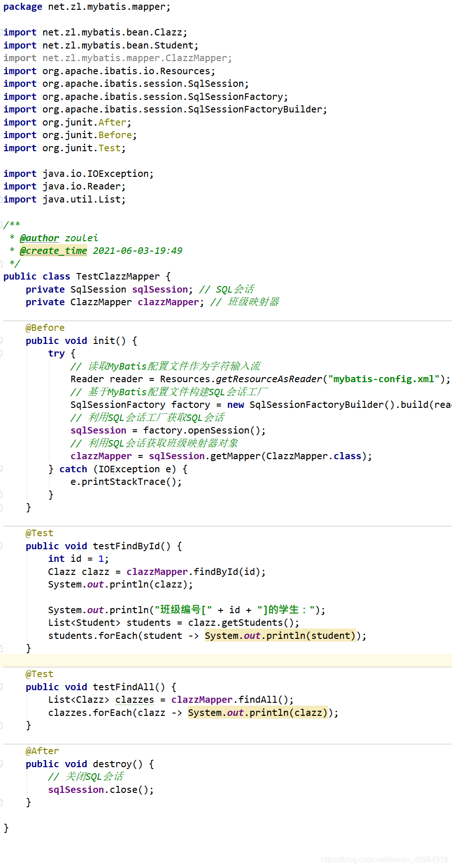452x868 pixels.
Task: Click the "mybatis-config.xml" string literal
Action: point(383,379)
